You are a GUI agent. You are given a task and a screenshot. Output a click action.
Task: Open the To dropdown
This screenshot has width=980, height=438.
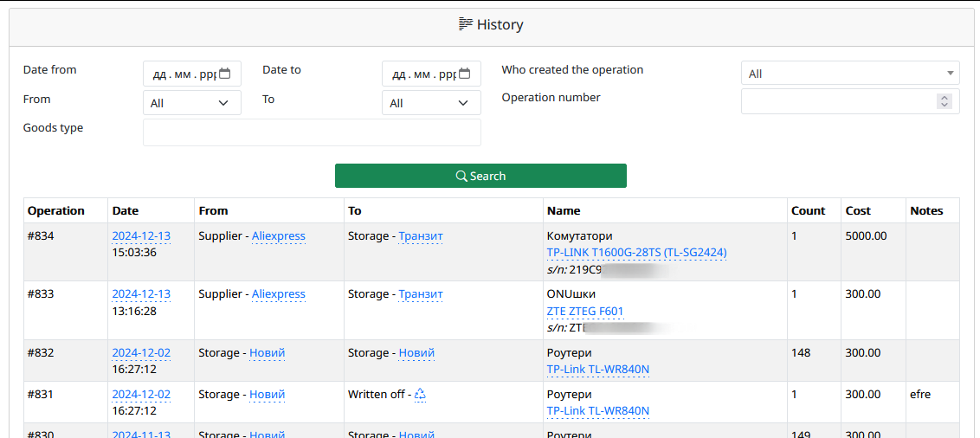pos(431,102)
